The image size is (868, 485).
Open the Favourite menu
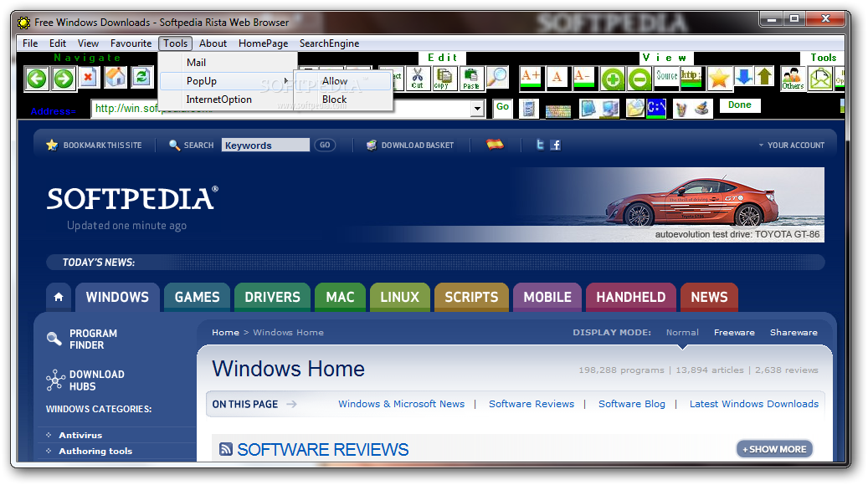coord(131,43)
